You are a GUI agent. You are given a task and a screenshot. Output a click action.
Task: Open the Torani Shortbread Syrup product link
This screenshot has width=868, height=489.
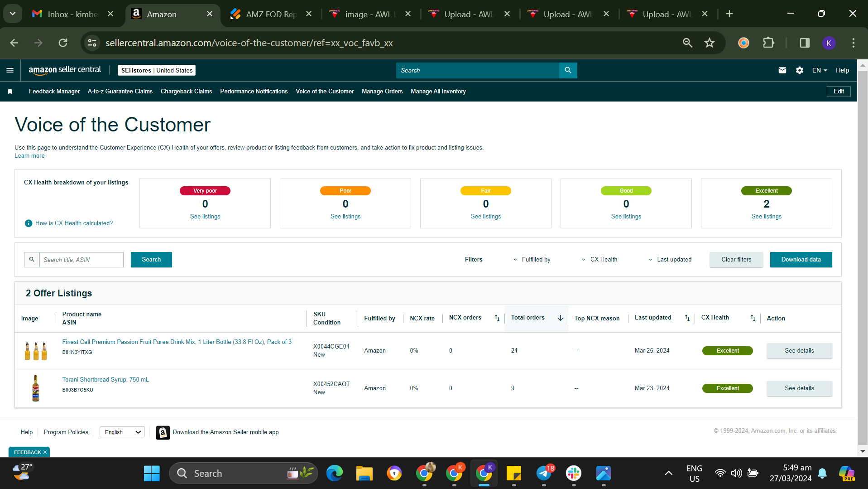pyautogui.click(x=106, y=380)
